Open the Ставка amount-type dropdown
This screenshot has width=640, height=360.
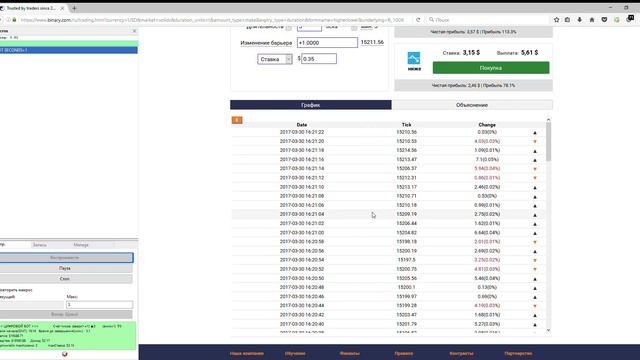click(x=275, y=59)
